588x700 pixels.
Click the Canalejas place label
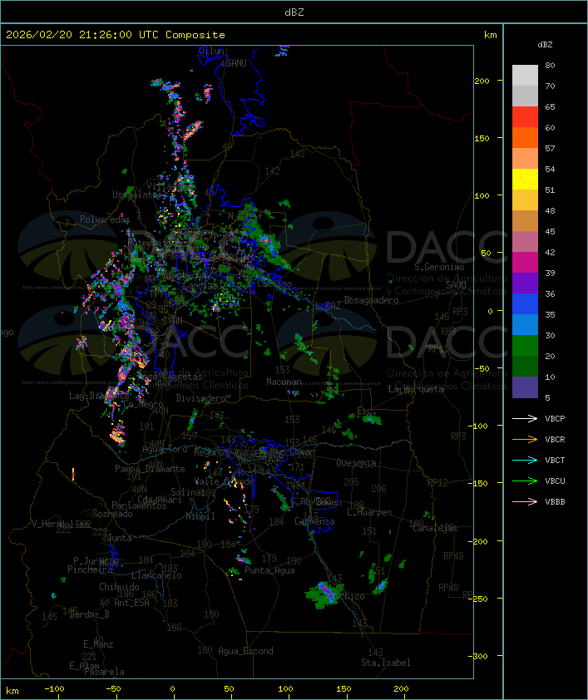click(435, 528)
